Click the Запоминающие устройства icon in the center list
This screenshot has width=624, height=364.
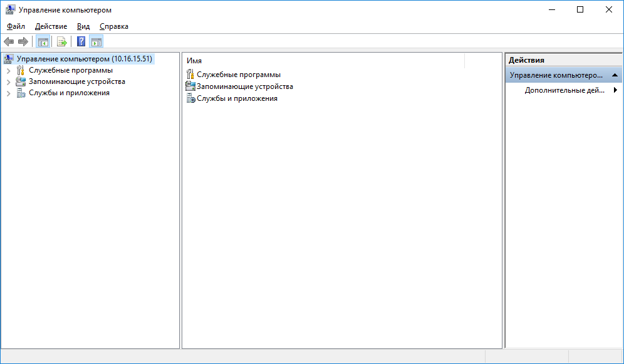tap(190, 86)
